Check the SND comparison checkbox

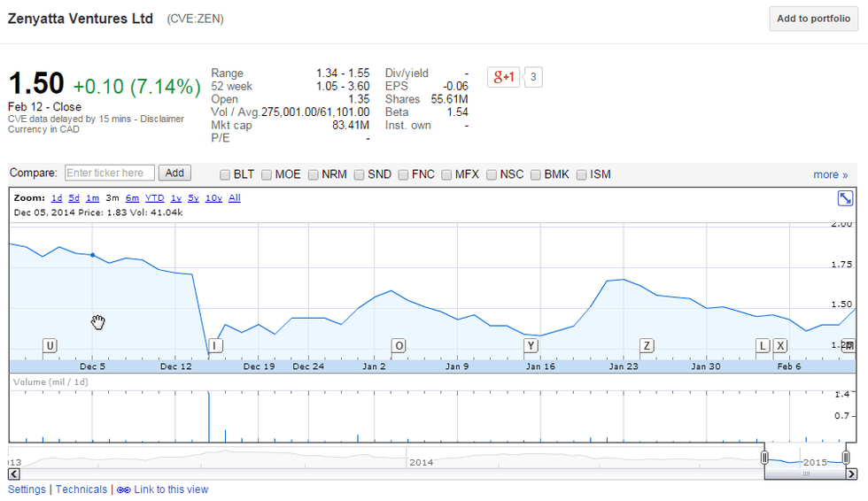[359, 174]
